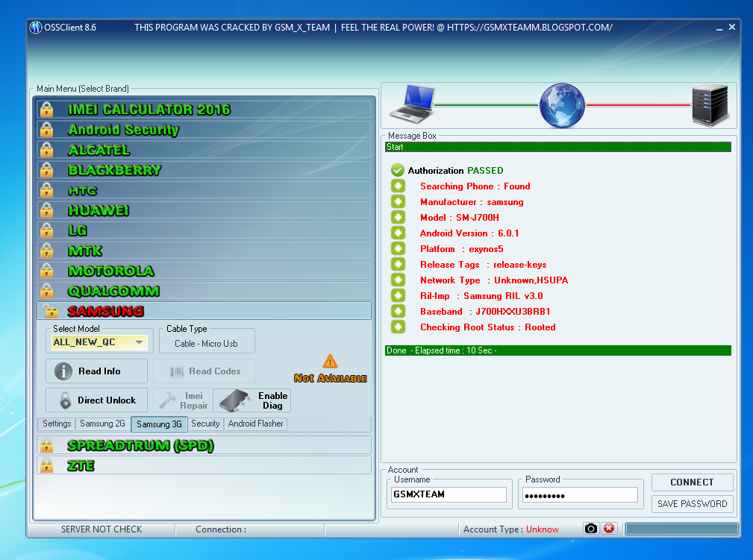Click the laptop icon in connection diagram
The width and height of the screenshot is (753, 560).
[x=412, y=104]
